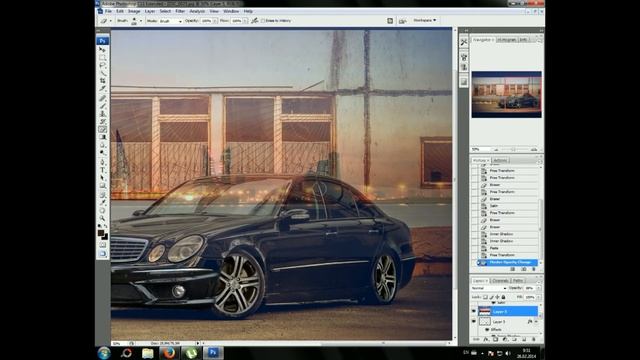This screenshot has height=360, width=640.
Task: Select the Brush tool in toolbox
Action: 102,105
